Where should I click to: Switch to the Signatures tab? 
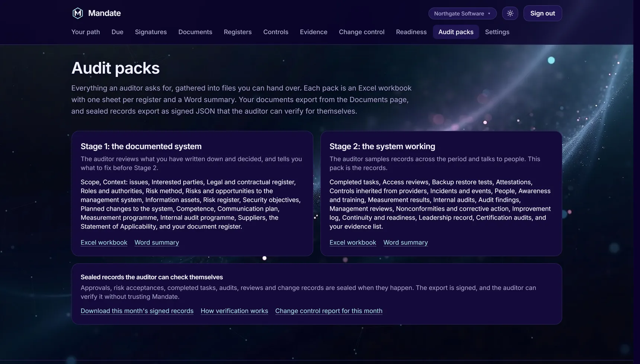pos(151,32)
